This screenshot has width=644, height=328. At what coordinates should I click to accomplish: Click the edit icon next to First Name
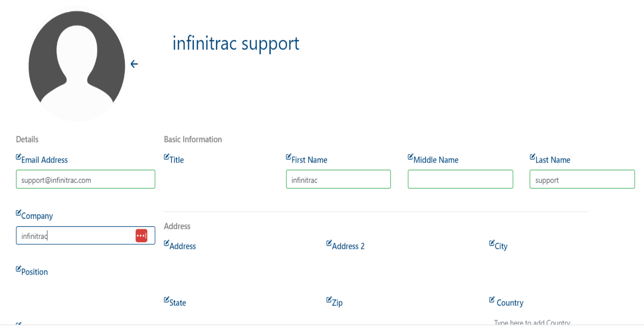[289, 157]
